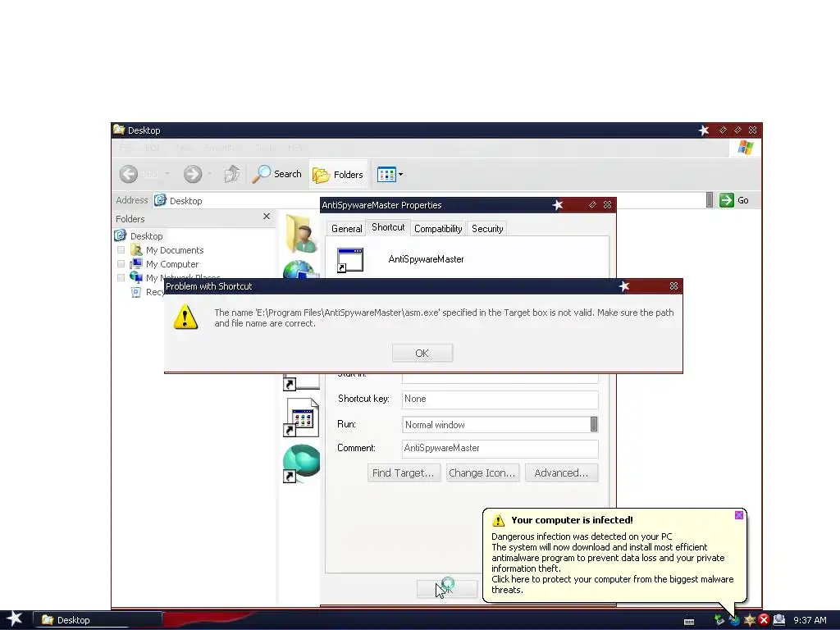Viewport: 840px width, 630px height.
Task: Click OK in the Problem with Shortcut dialog
Action: [422, 353]
